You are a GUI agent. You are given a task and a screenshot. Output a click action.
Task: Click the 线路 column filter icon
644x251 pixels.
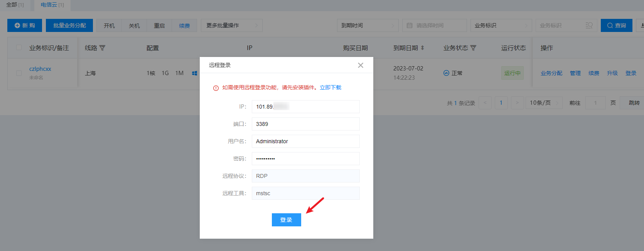pyautogui.click(x=102, y=48)
